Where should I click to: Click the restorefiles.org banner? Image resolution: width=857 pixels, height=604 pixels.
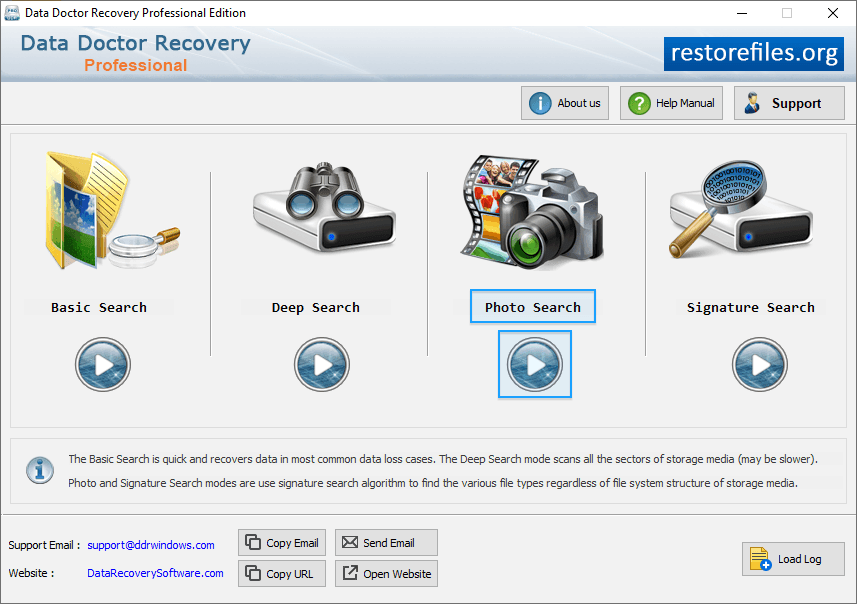pyautogui.click(x=754, y=54)
